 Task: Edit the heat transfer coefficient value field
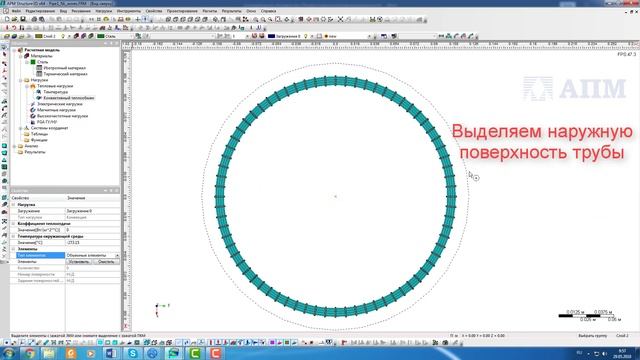tap(93, 230)
